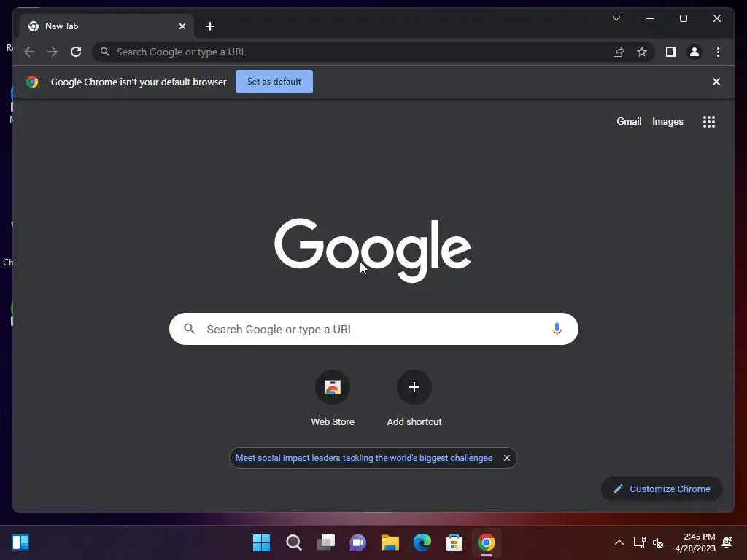Click the Add shortcut button

[414, 398]
